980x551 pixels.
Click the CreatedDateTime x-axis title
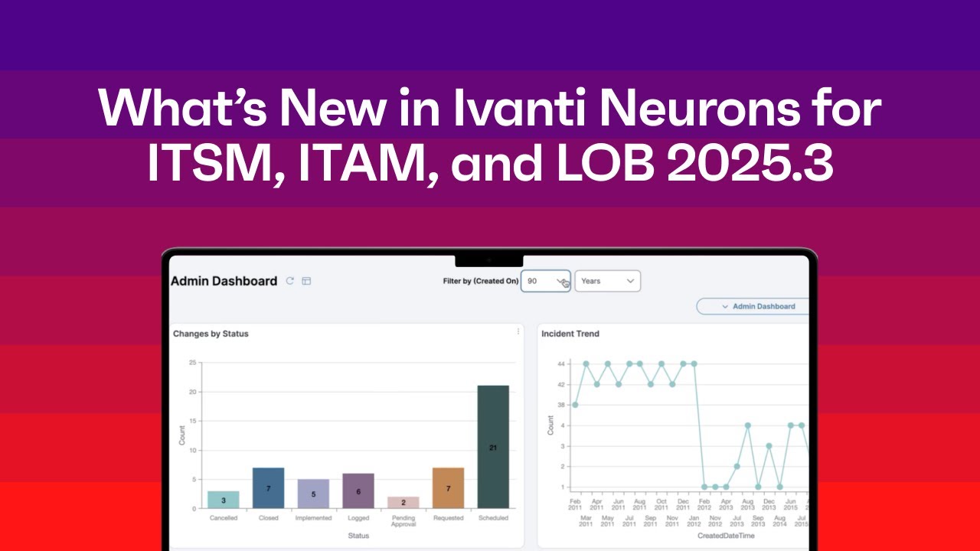(x=727, y=536)
